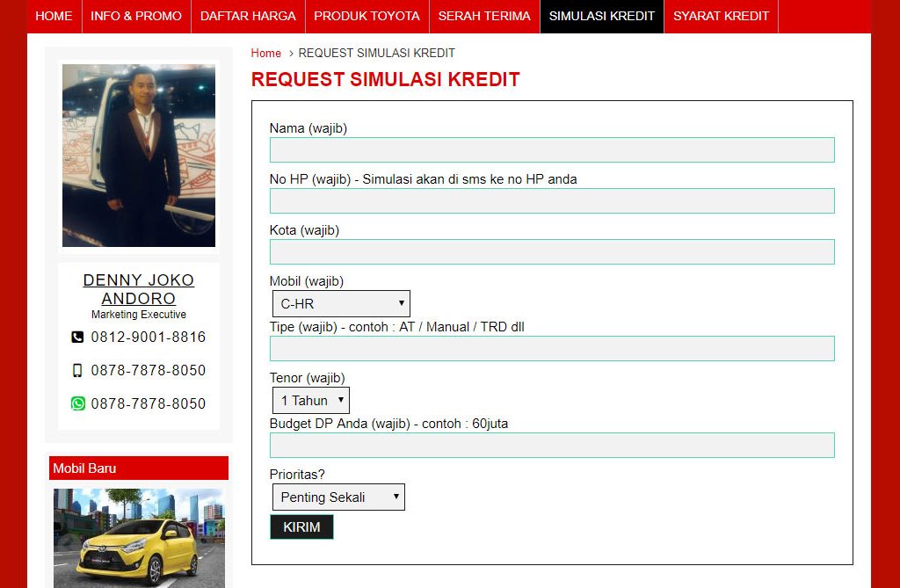The width and height of the screenshot is (900, 588).
Task: Go to the HOME menu item
Action: pos(54,16)
